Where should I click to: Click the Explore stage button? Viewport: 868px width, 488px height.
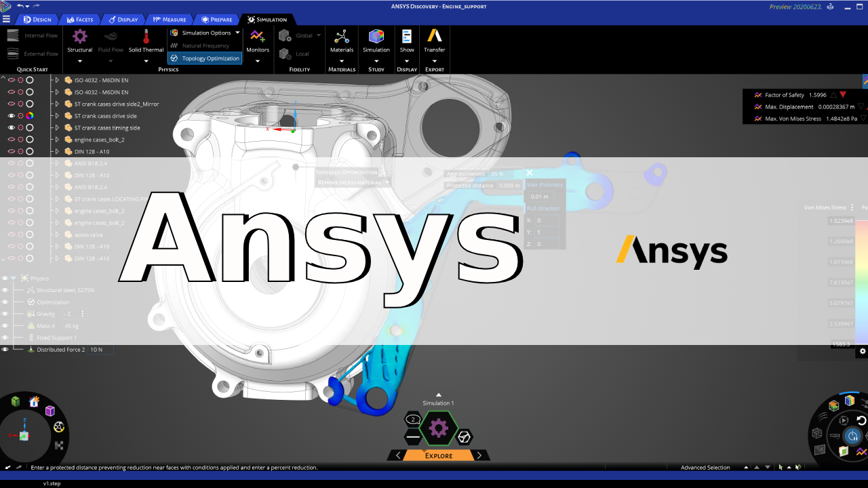click(439, 455)
